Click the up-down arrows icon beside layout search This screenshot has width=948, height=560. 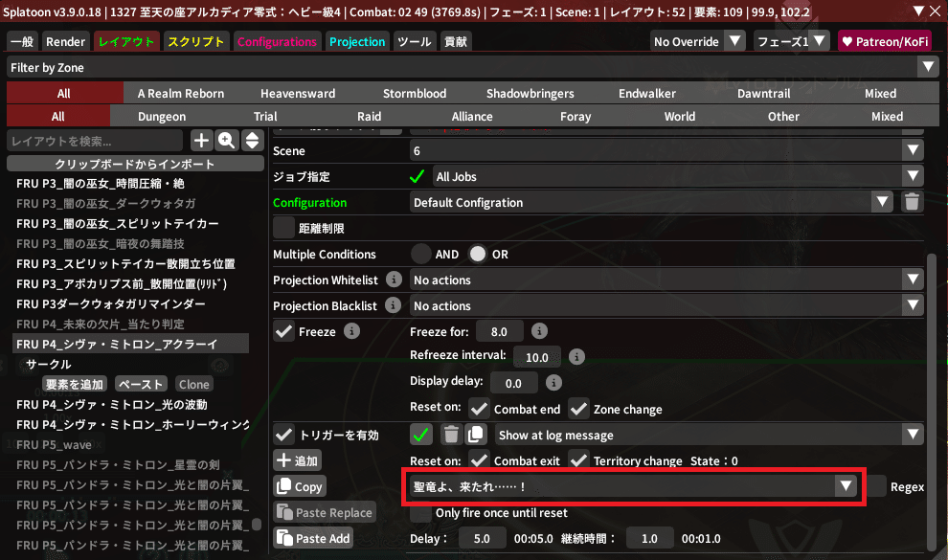coord(252,141)
